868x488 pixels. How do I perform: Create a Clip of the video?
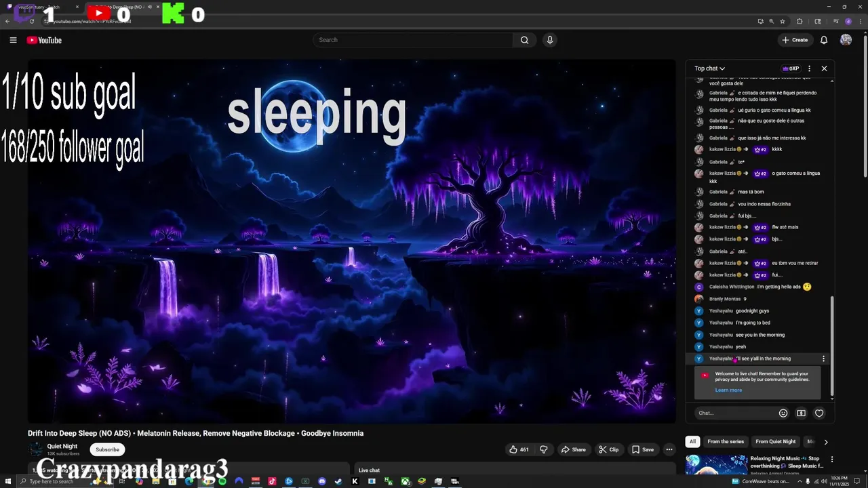608,449
